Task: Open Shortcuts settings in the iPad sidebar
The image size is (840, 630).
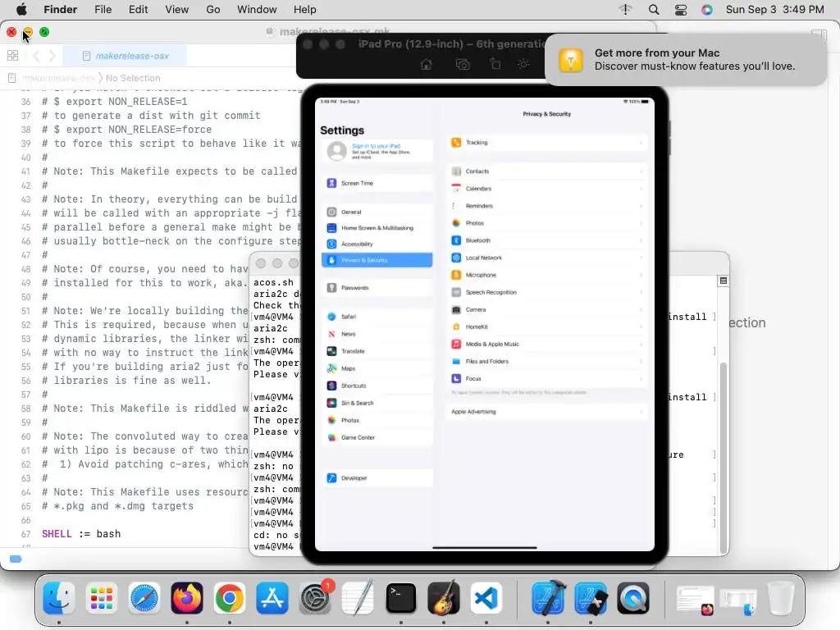Action: coord(377,386)
